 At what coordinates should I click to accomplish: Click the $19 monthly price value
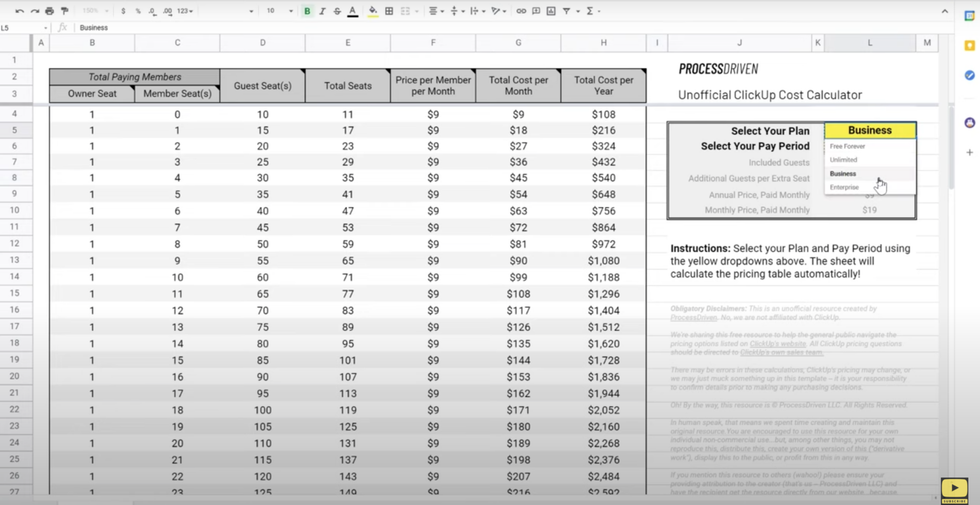pyautogui.click(x=869, y=210)
